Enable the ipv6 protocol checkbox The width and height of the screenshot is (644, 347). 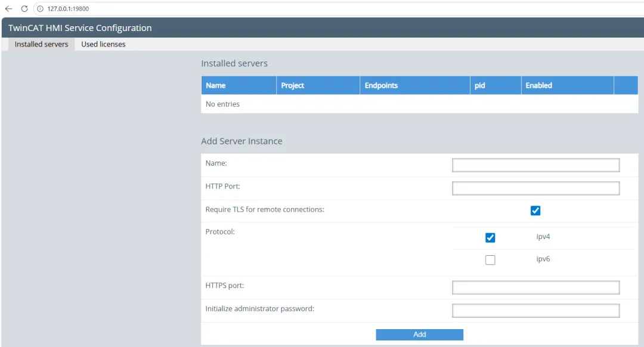tap(490, 260)
